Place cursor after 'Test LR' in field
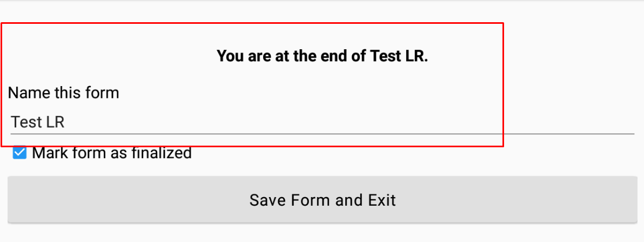 tap(66, 122)
